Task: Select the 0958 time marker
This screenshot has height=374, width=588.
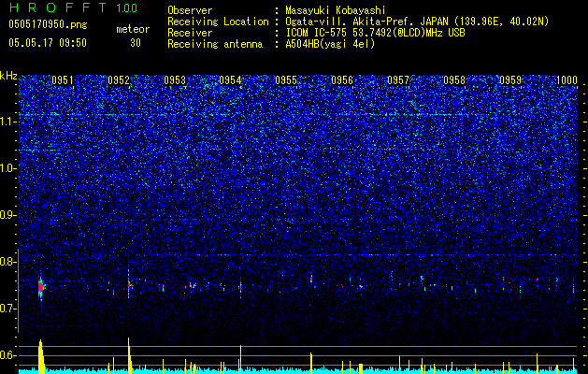Action: 454,80
